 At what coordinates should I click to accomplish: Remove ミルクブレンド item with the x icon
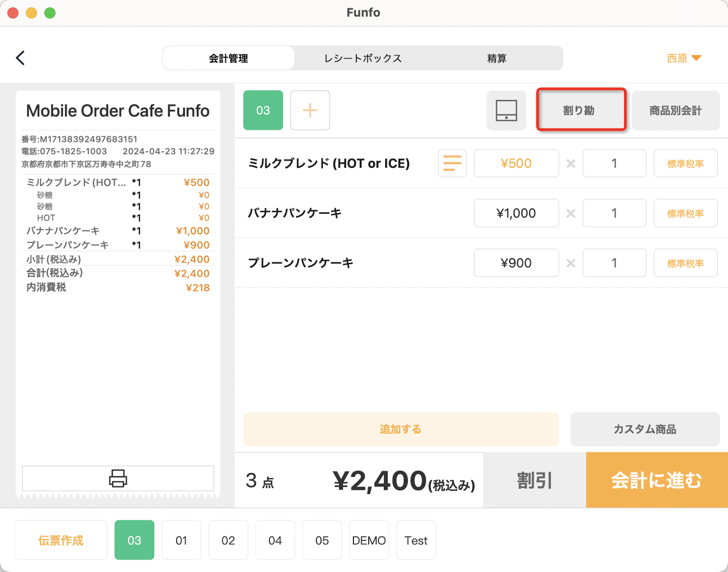coord(571,163)
